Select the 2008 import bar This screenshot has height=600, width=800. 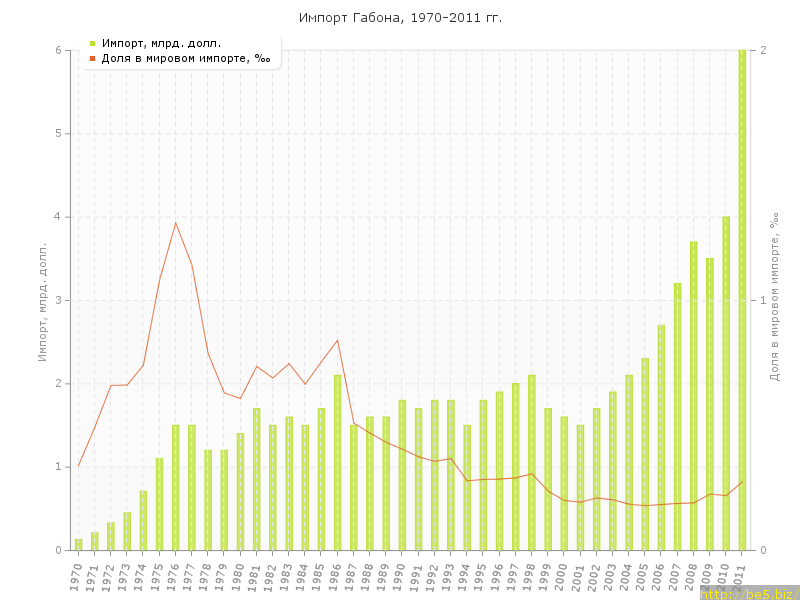(x=694, y=395)
